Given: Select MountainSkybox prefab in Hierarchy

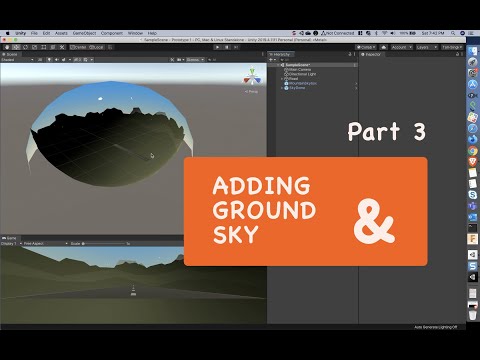Looking at the screenshot, I should 300,83.
